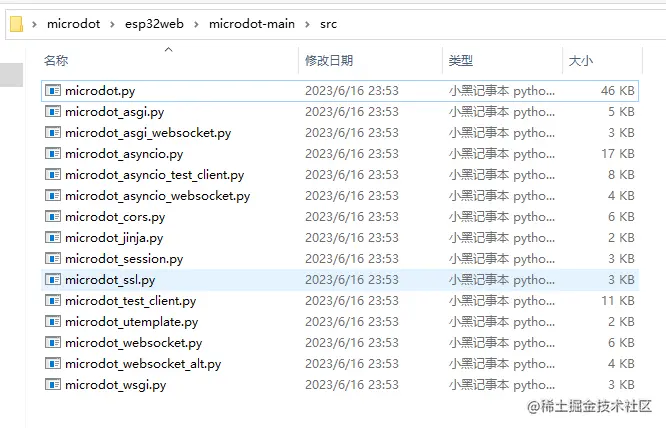This screenshot has width=666, height=428.
Task: Click the modified date of microdot_session.py
Action: click(352, 259)
